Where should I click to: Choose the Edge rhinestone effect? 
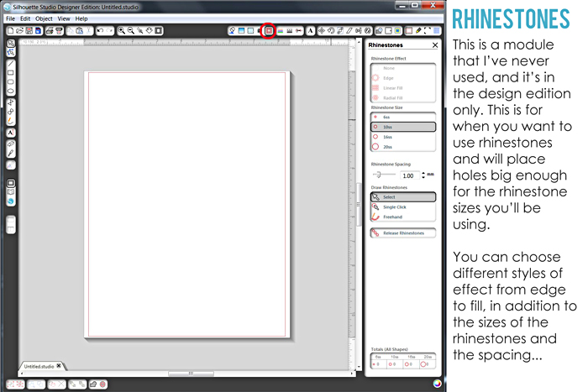402,78
